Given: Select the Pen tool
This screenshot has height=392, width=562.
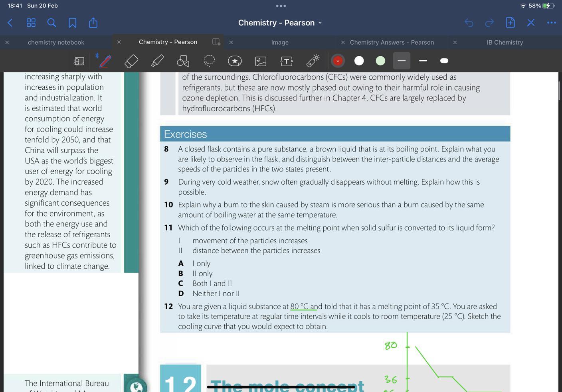Looking at the screenshot, I should point(105,61).
